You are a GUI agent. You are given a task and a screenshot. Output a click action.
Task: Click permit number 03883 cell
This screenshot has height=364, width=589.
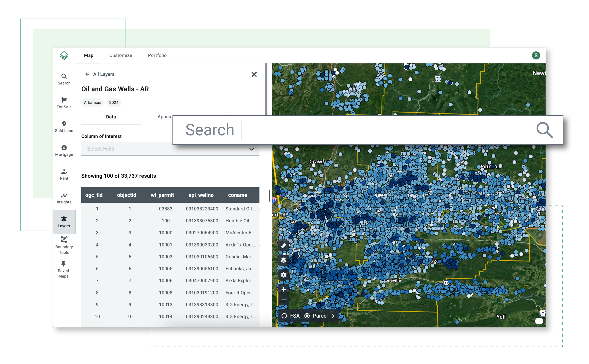(166, 209)
